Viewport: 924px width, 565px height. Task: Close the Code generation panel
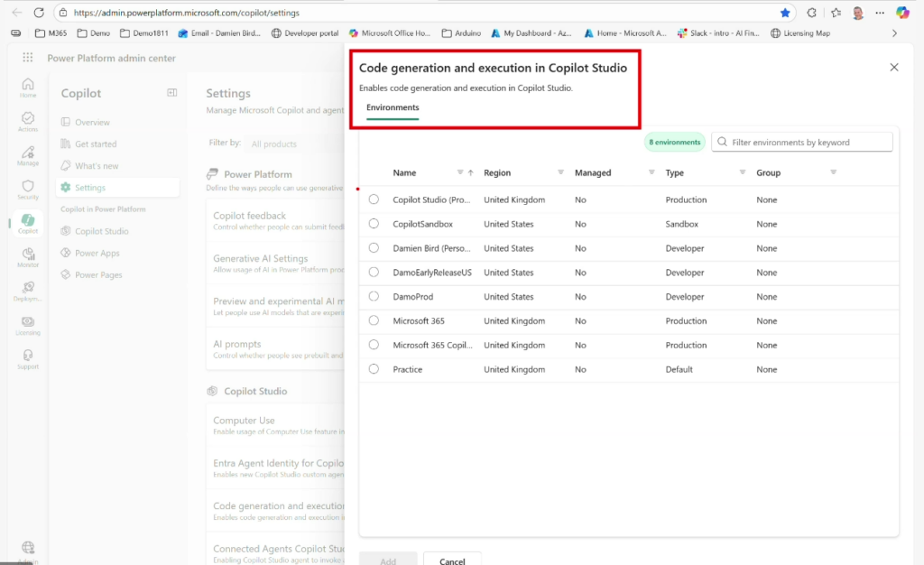[x=894, y=67]
